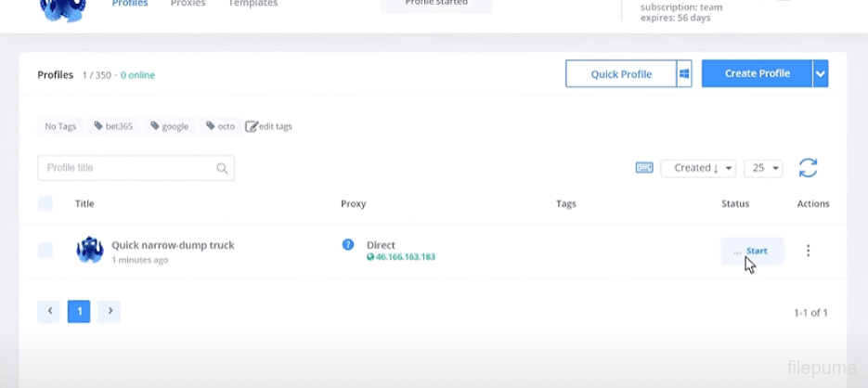
Task: Expand the Create Profile dropdown arrow
Action: [x=821, y=74]
